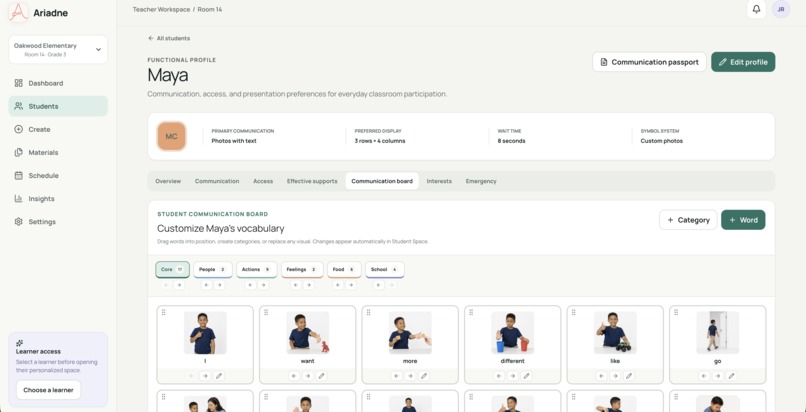This screenshot has width=806, height=412.
Task: Open Settings in sidebar
Action: pos(58,222)
